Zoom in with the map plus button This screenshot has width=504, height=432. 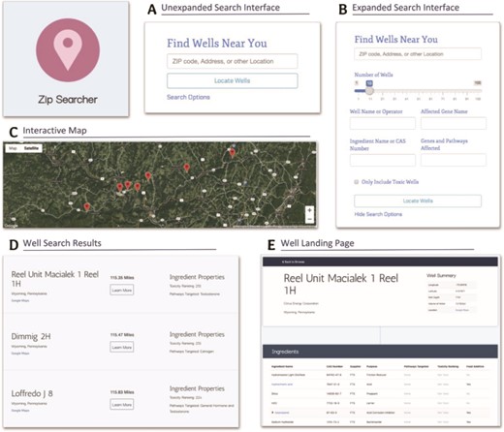(309, 210)
